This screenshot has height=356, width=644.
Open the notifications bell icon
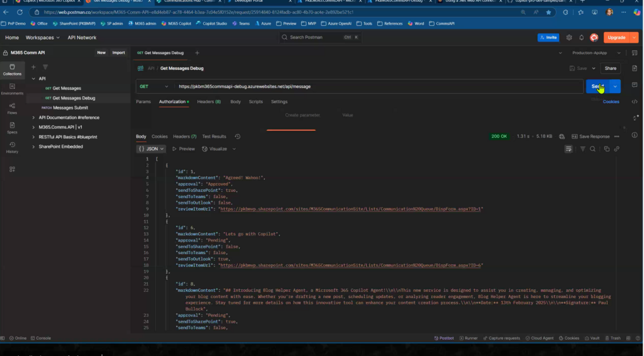[x=581, y=37]
